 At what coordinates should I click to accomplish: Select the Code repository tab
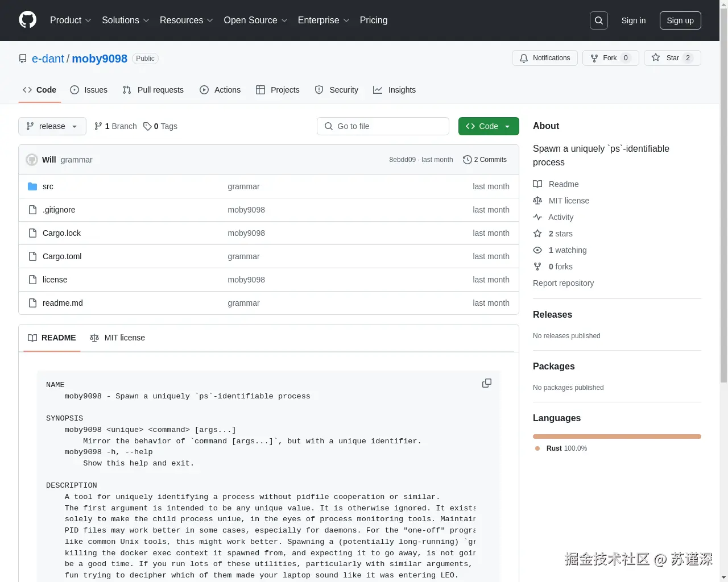click(x=39, y=90)
